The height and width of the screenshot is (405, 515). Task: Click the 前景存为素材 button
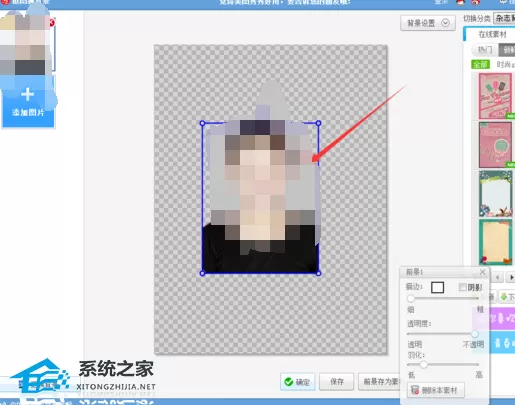click(380, 382)
